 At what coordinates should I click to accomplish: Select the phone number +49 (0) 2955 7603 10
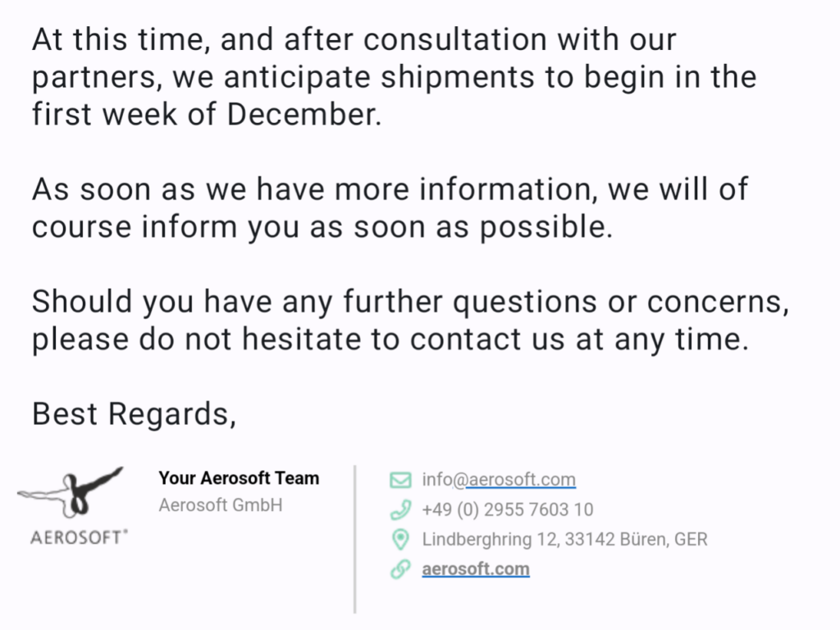(x=507, y=509)
